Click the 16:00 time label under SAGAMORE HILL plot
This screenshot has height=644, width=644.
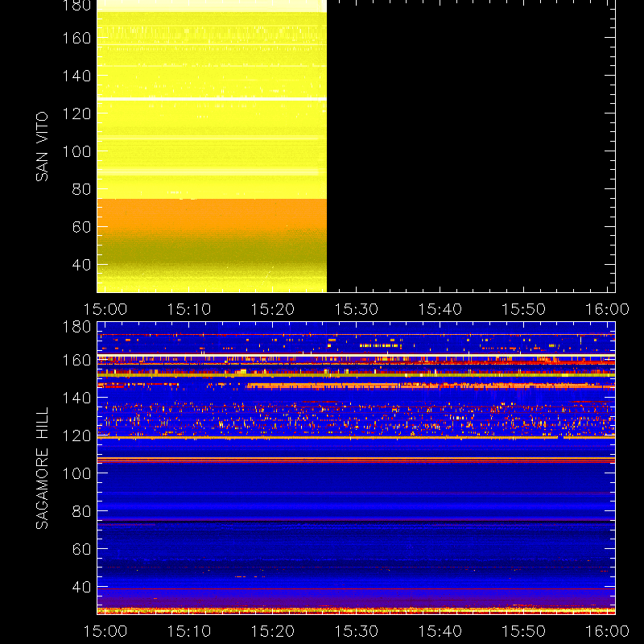607,631
